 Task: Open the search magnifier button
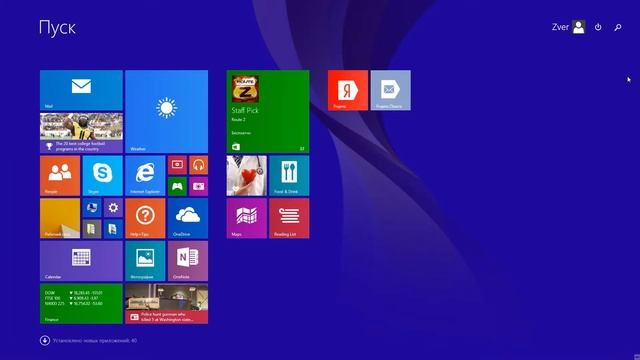pyautogui.click(x=618, y=27)
